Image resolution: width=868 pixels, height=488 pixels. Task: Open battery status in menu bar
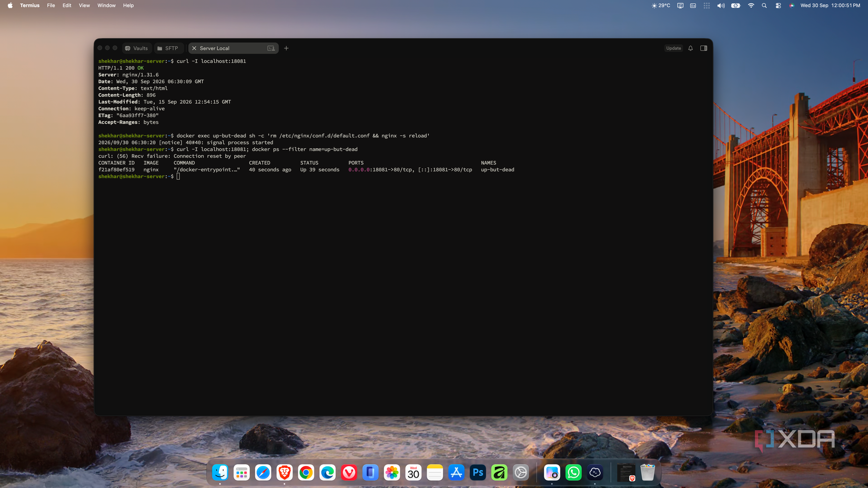tap(735, 5)
